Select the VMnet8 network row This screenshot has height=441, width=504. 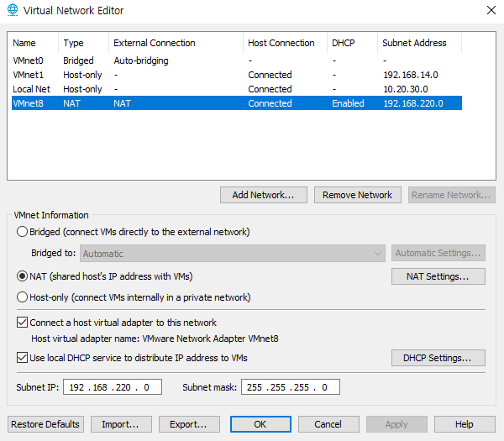pyautogui.click(x=237, y=102)
